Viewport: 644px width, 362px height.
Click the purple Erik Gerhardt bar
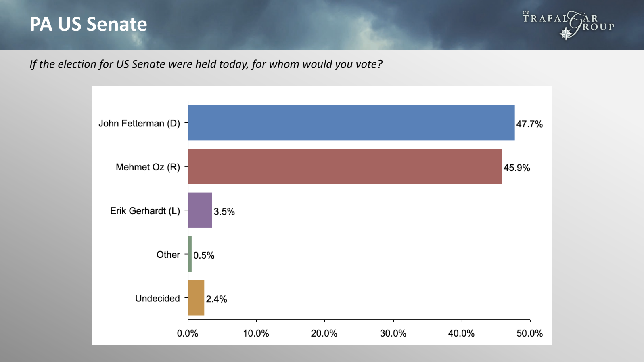(x=200, y=210)
